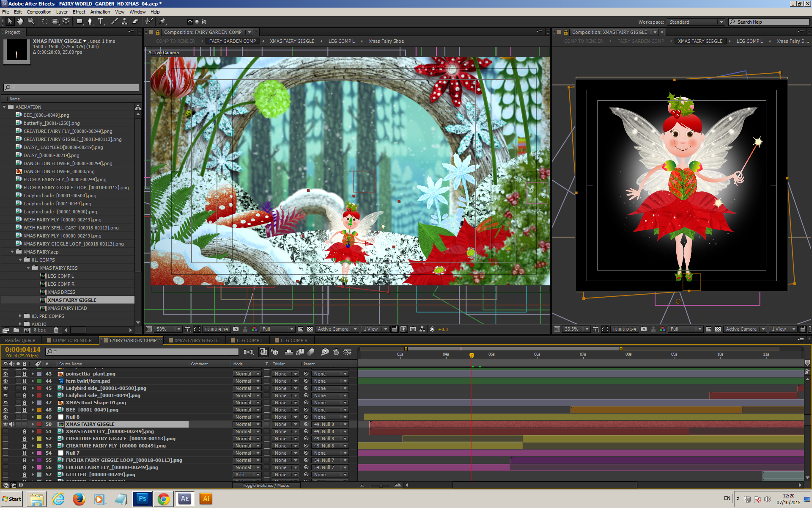Click Toggle Switches / Modes button
The width and height of the screenshot is (812, 508).
click(x=266, y=486)
